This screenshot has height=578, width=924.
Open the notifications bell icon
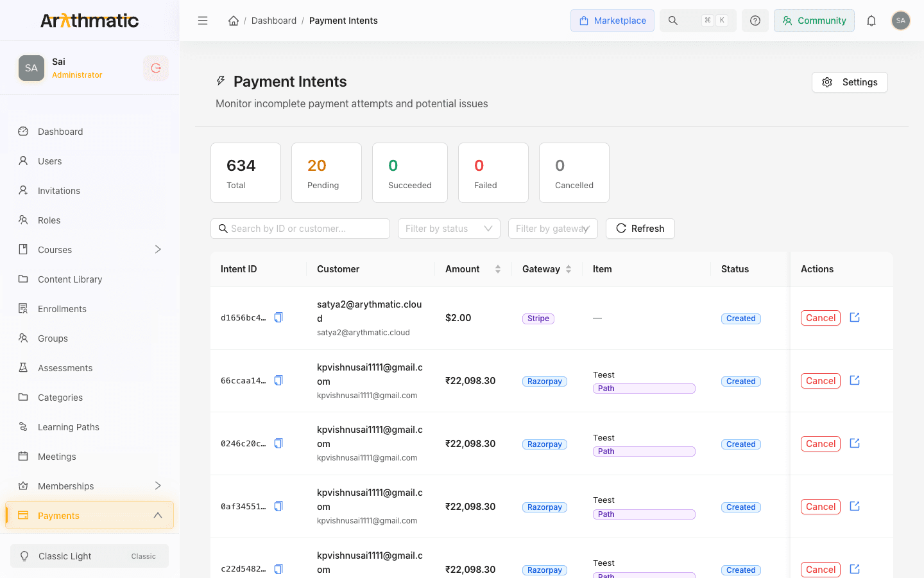(871, 21)
